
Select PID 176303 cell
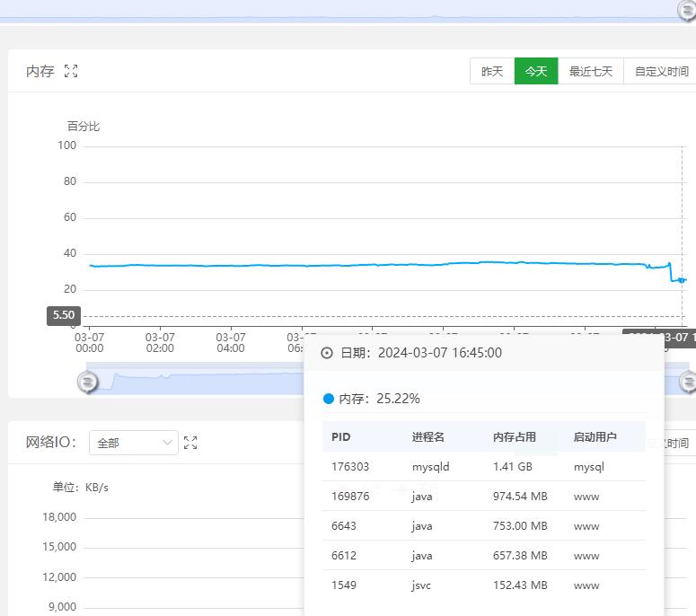(x=350, y=466)
